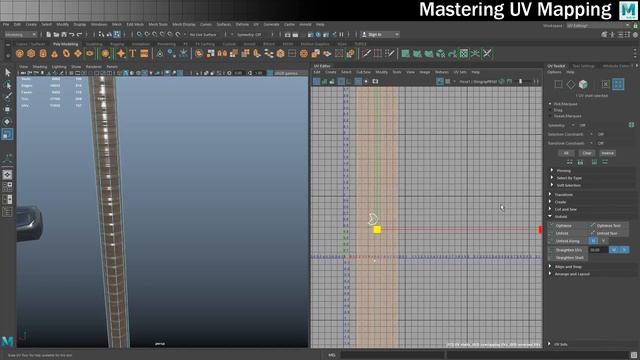Screen dimensions: 640x360
Task: Toggle Straighten UVs V direction
Action: pyautogui.click(x=624, y=249)
